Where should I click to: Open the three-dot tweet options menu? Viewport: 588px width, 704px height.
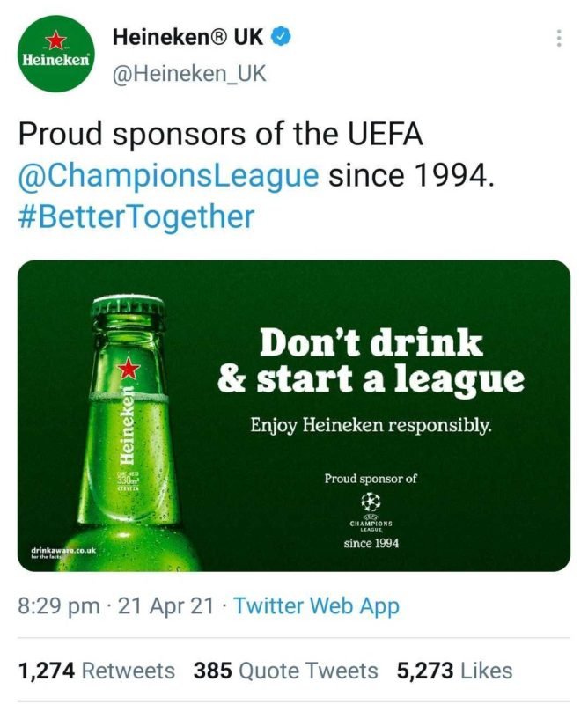tap(558, 39)
